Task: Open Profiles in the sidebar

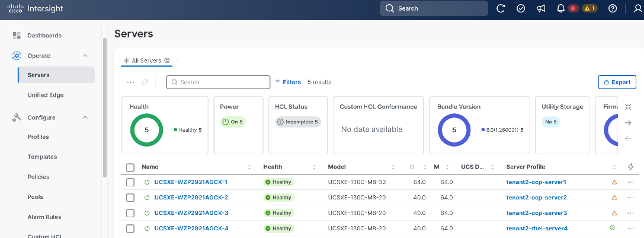Action: coord(38,137)
